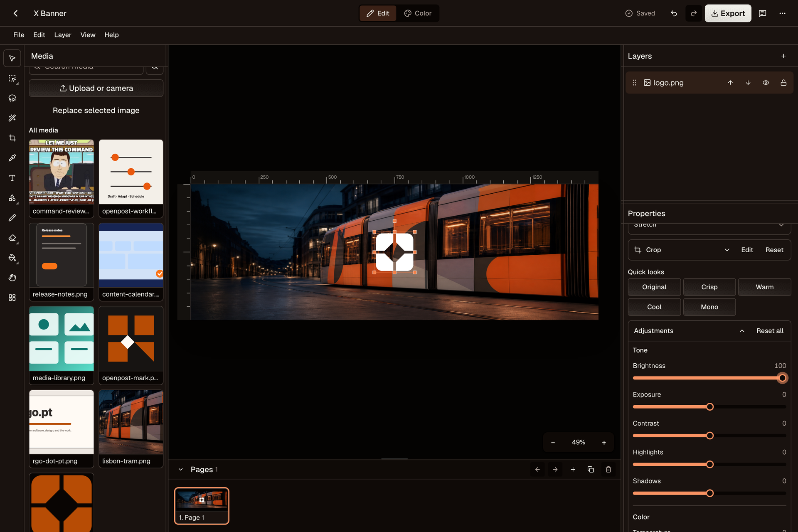Go to the next page
The height and width of the screenshot is (532, 798).
[555, 469]
